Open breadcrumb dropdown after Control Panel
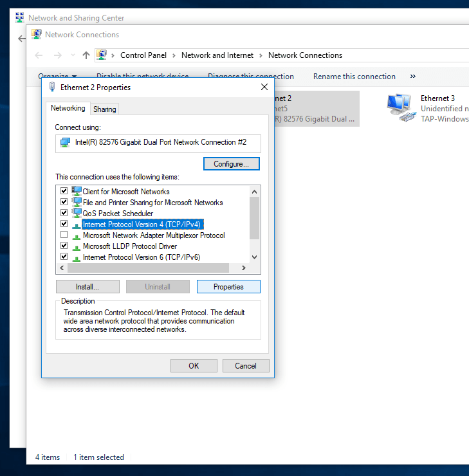469x476 pixels. tap(174, 55)
